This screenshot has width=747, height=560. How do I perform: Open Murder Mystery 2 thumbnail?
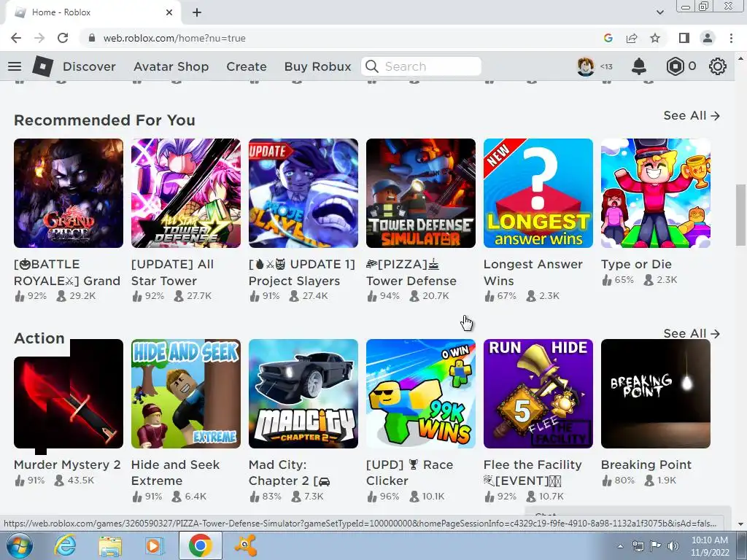[69, 394]
